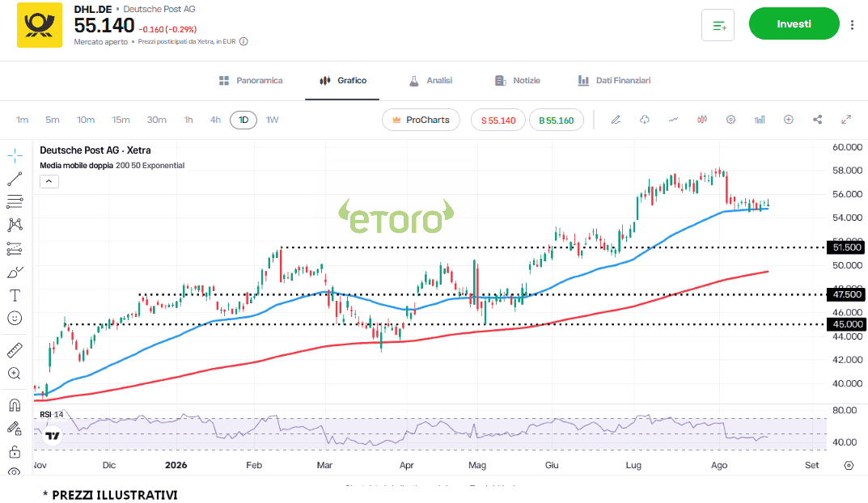This screenshot has height=503, width=868.
Task: Select the crosshair cursor tool
Action: [x=15, y=155]
